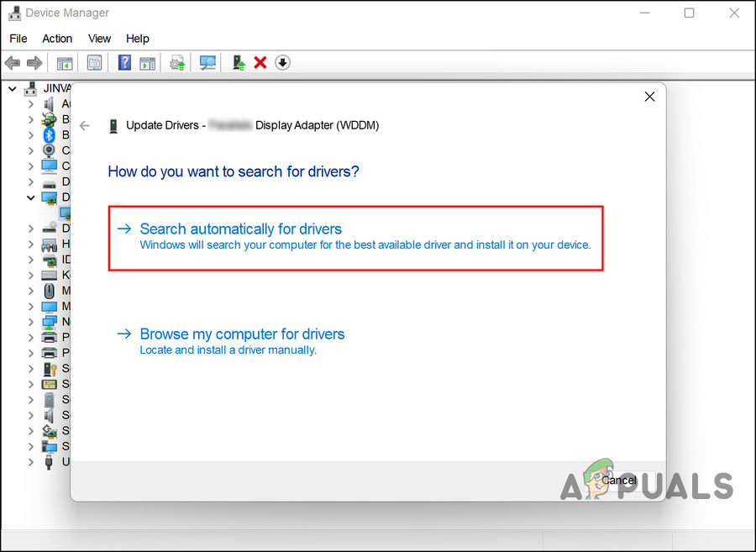Click the red X uninstall device icon
This screenshot has width=756, height=552.
tap(260, 63)
